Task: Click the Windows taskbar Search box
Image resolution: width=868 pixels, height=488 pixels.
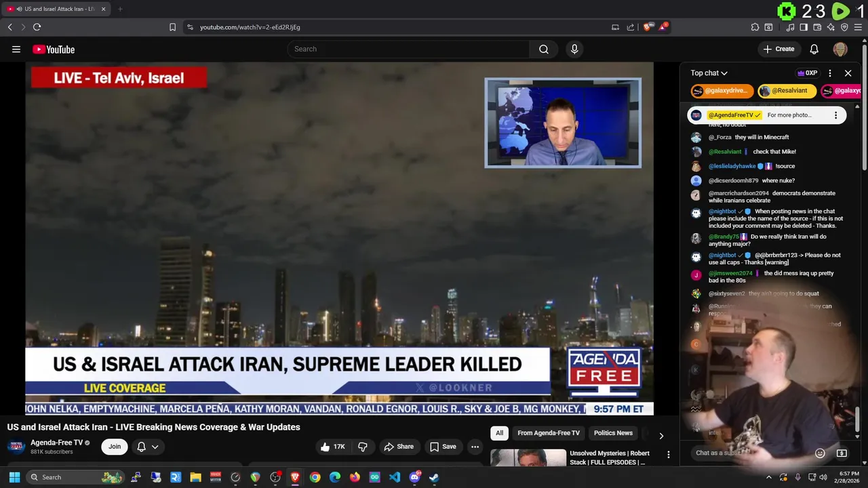Action: (75, 477)
